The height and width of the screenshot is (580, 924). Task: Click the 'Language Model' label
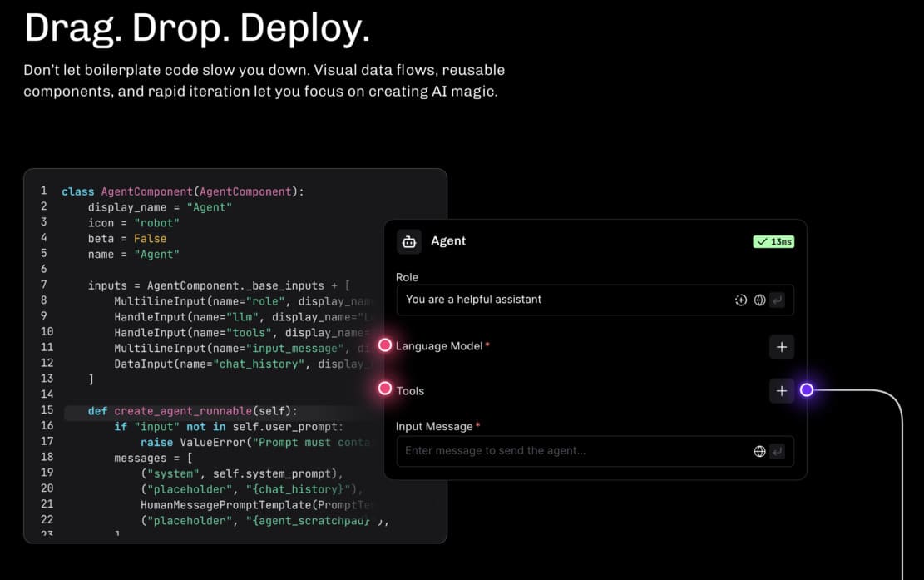[439, 346]
